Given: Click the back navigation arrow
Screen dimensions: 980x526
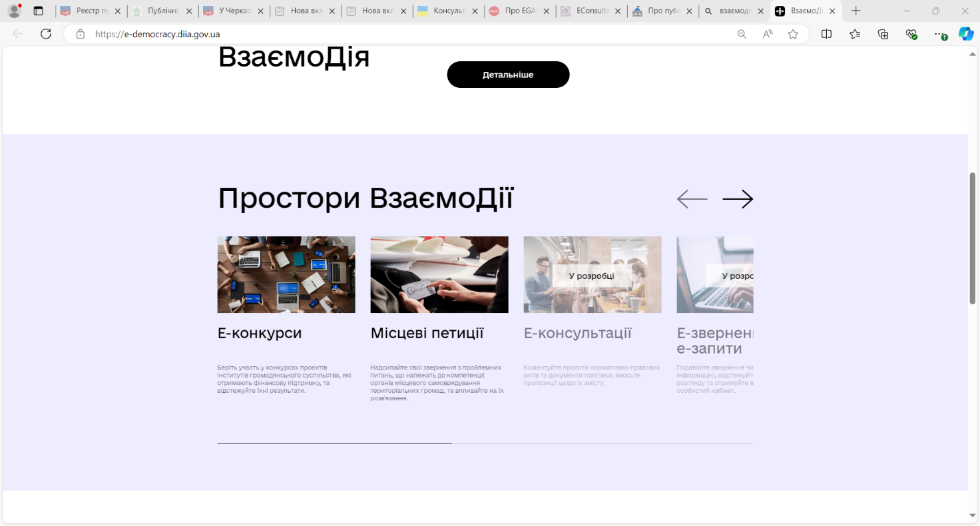Looking at the screenshot, I should (x=18, y=34).
